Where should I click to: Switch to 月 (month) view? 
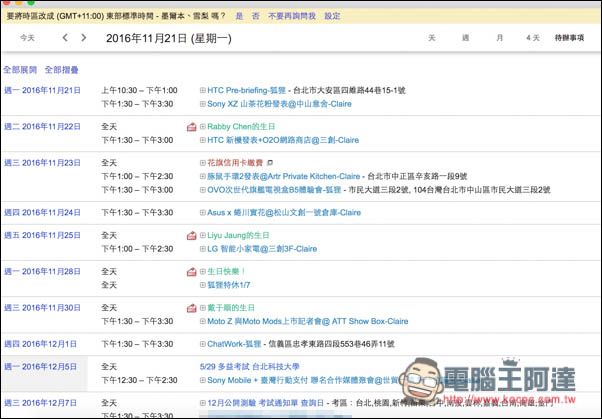(x=499, y=38)
